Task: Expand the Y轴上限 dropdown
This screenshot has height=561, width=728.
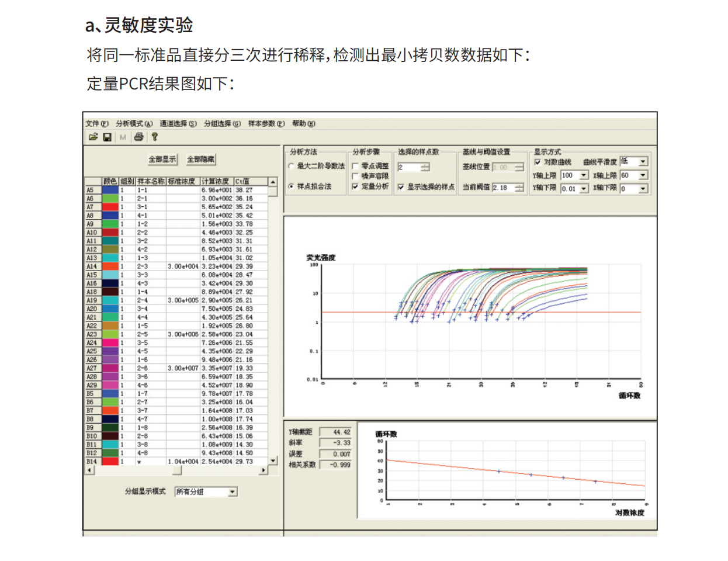Action: [x=583, y=175]
